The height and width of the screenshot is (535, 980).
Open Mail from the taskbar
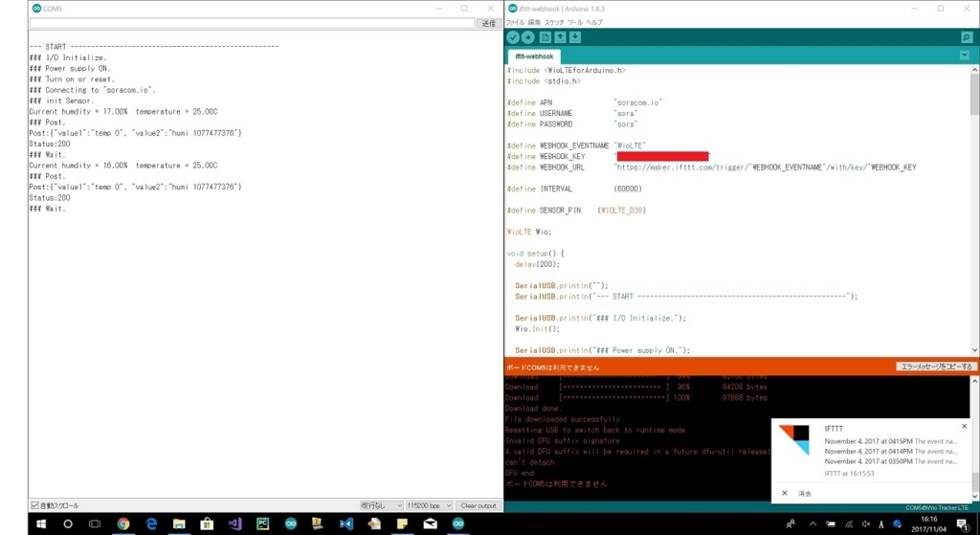tap(430, 524)
